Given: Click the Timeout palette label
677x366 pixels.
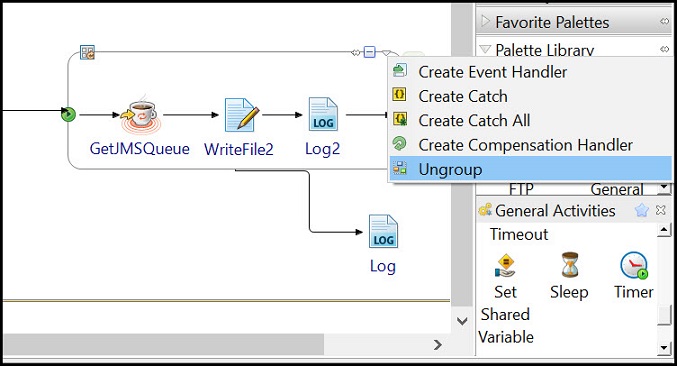Looking at the screenshot, I should point(519,234).
